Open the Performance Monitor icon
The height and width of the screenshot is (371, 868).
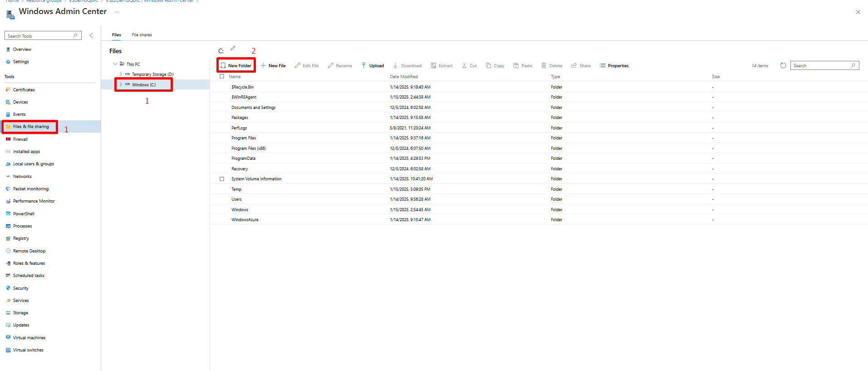8,201
